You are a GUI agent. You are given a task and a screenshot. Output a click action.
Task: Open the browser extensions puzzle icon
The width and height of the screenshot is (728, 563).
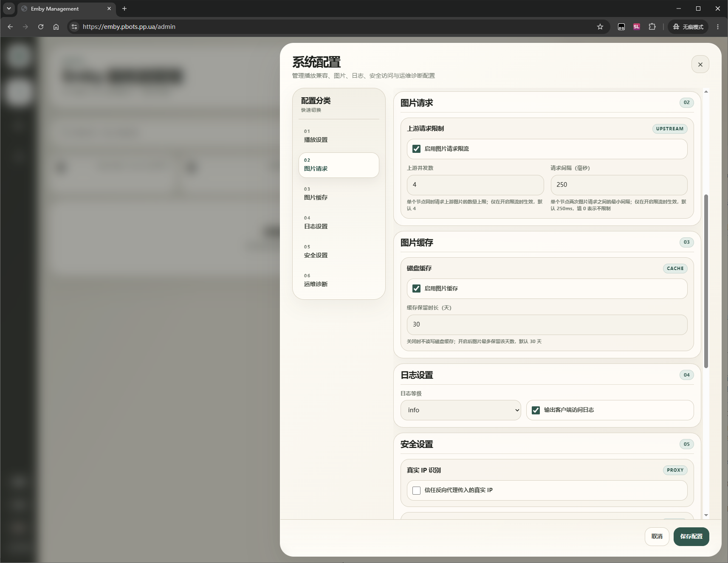652,27
